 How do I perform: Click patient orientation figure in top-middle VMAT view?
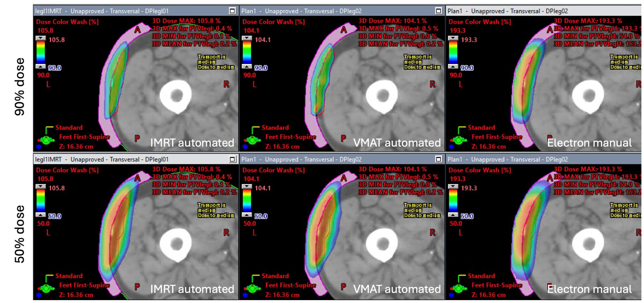[x=253, y=140]
